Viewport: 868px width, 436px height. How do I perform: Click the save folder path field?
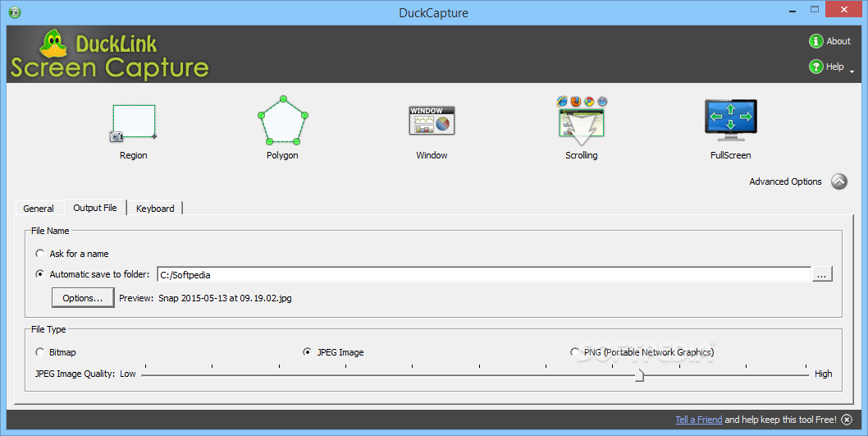(484, 274)
